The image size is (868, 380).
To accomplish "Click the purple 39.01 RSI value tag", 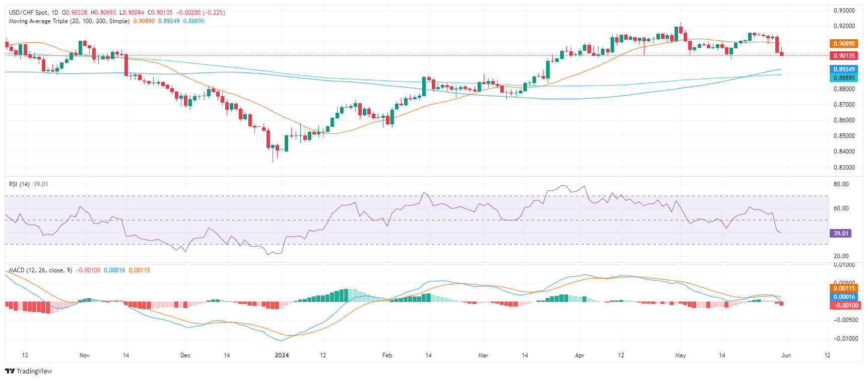I will pos(841,234).
